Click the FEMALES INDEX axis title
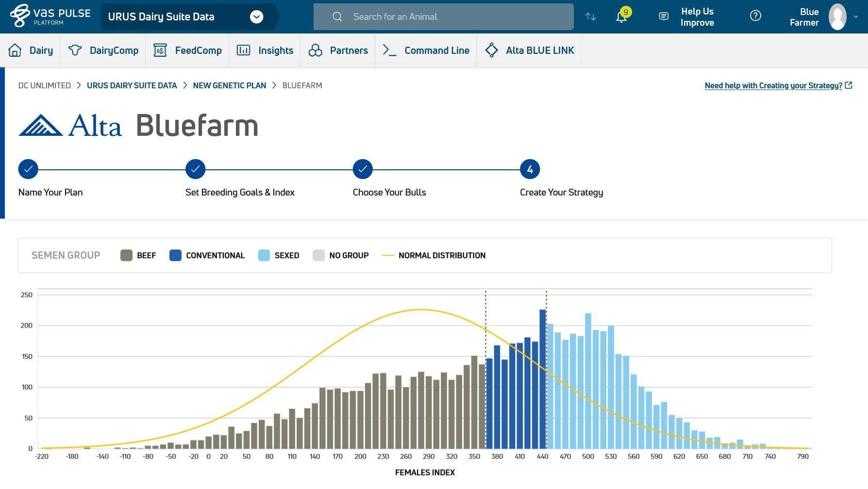The image size is (868, 489). click(425, 473)
